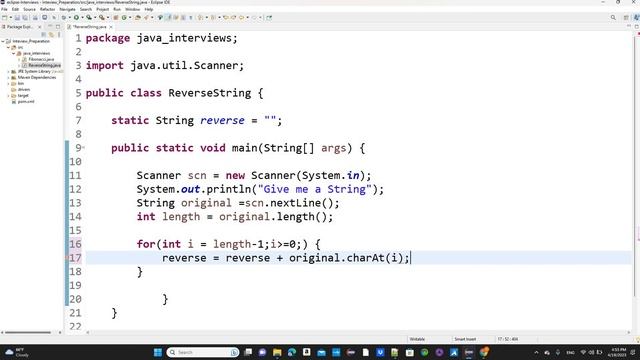Click the Coverage launch toolbar icon
The image size is (640, 360).
click(89, 18)
